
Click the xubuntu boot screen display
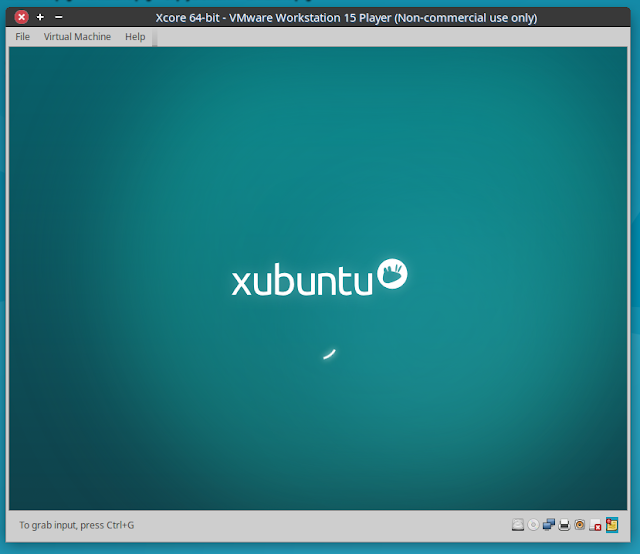318,278
